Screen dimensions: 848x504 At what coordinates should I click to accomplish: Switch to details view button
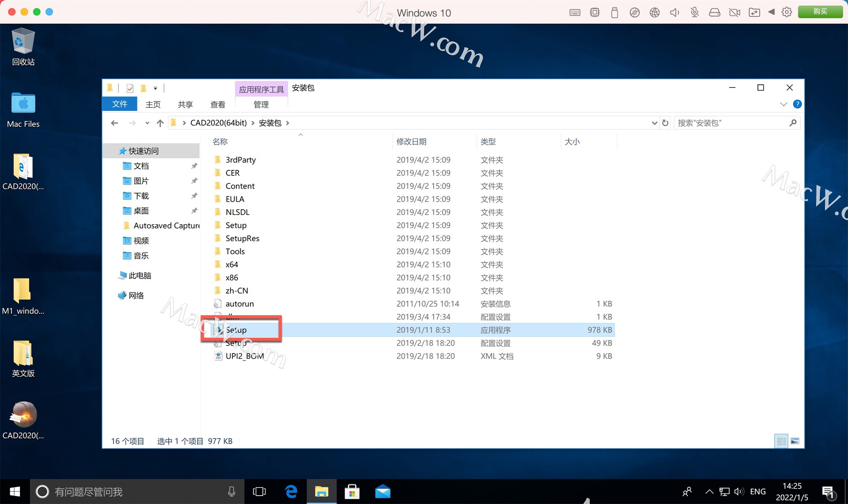[x=781, y=441]
